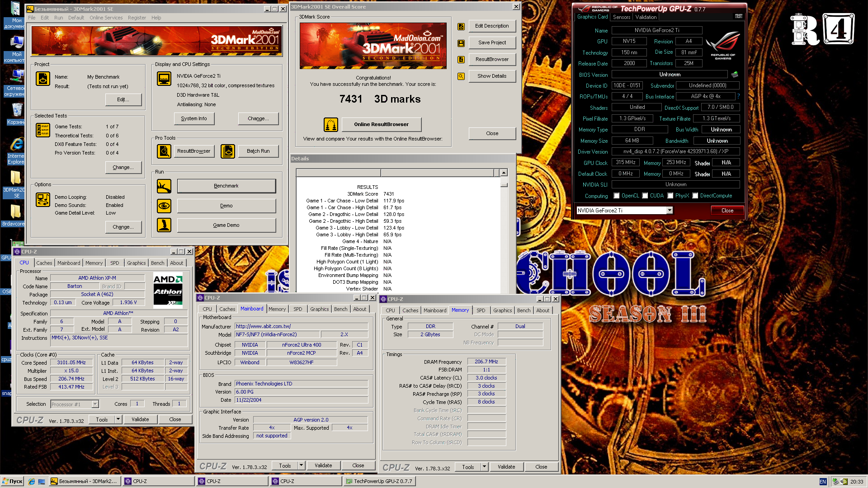Click the Online ResultBrowser button

381,125
